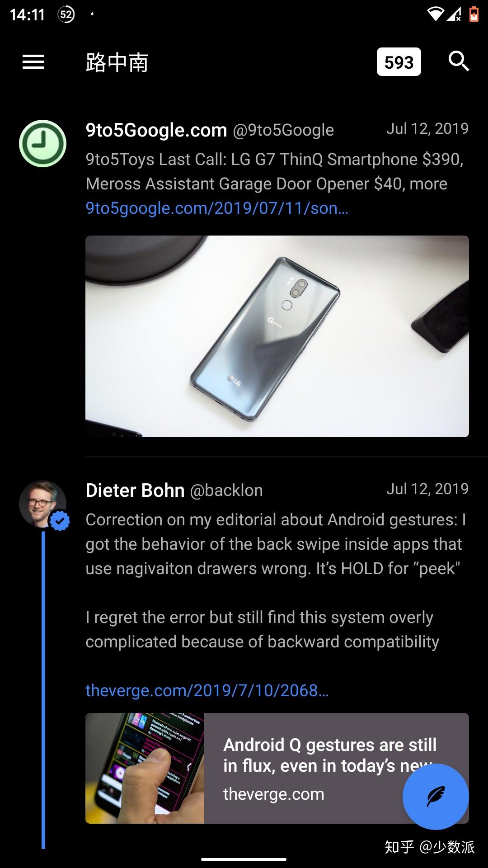View the LG G7 ThinQ phone photo
488x868 pixels.
pyautogui.click(x=277, y=336)
